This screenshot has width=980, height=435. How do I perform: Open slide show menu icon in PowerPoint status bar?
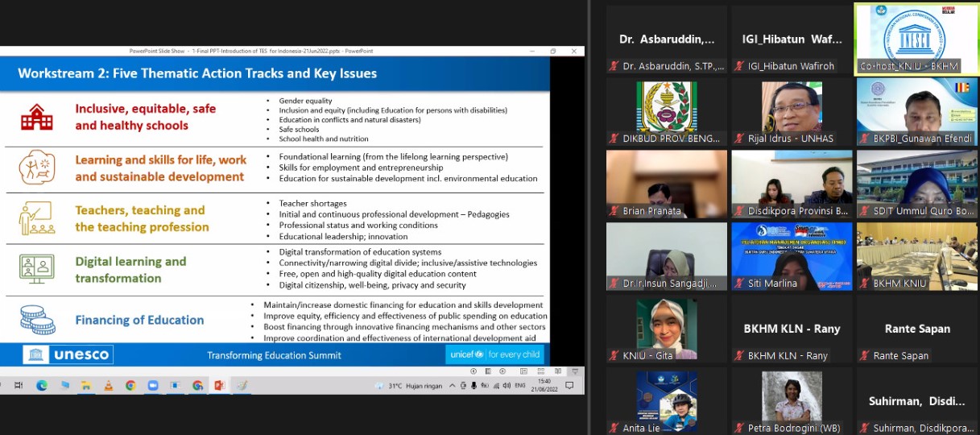pos(488,371)
